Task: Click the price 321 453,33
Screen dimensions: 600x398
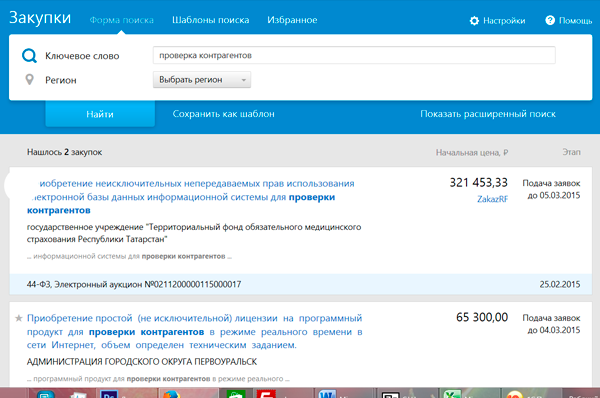Action: 478,183
